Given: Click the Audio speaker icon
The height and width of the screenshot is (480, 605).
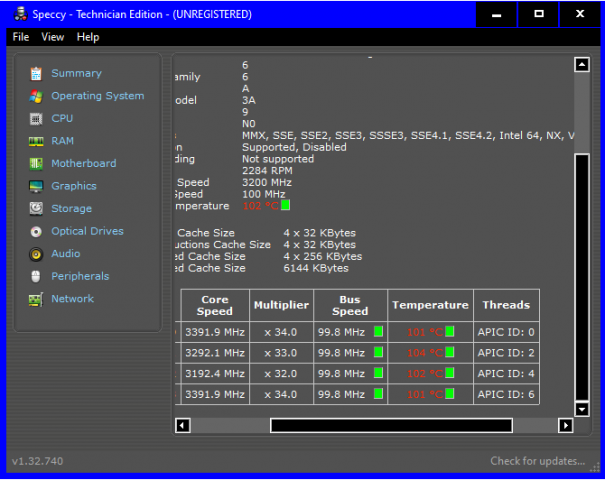Looking at the screenshot, I should point(36,254).
